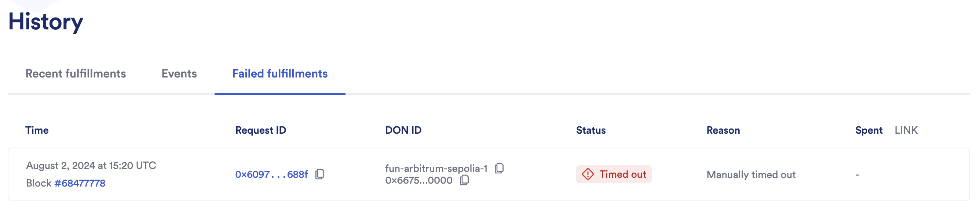Click the Request ID column header
Image resolution: width=980 pixels, height=213 pixels.
(261, 130)
